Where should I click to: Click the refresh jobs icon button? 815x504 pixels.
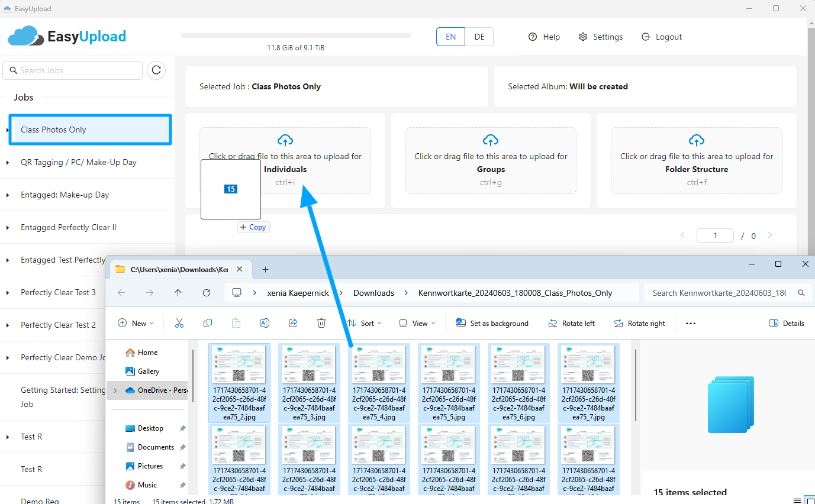[x=156, y=70]
